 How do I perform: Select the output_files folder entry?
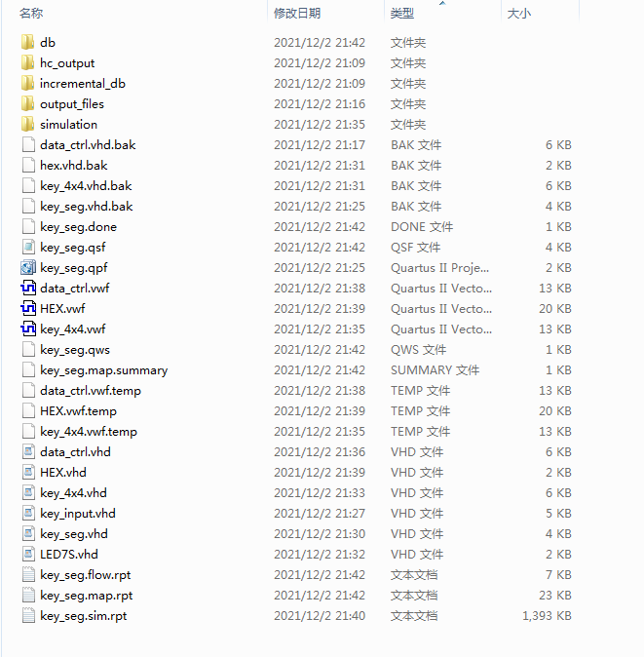pos(72,104)
